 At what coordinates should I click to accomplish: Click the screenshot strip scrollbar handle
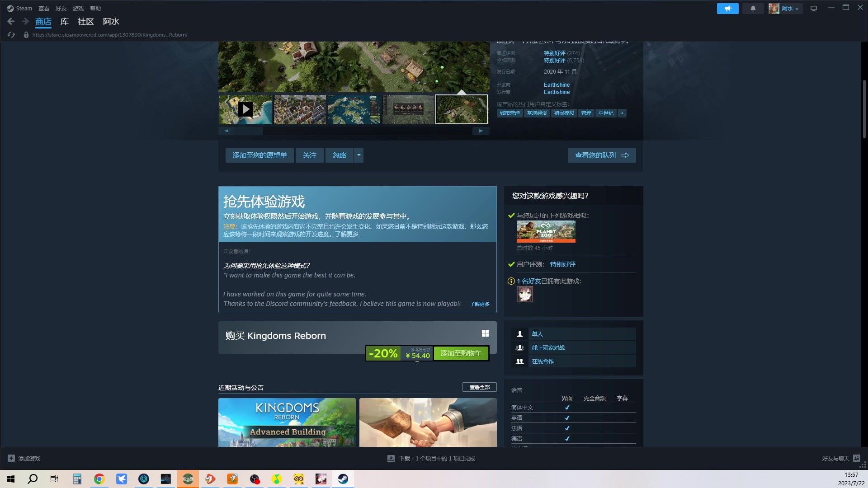point(250,131)
